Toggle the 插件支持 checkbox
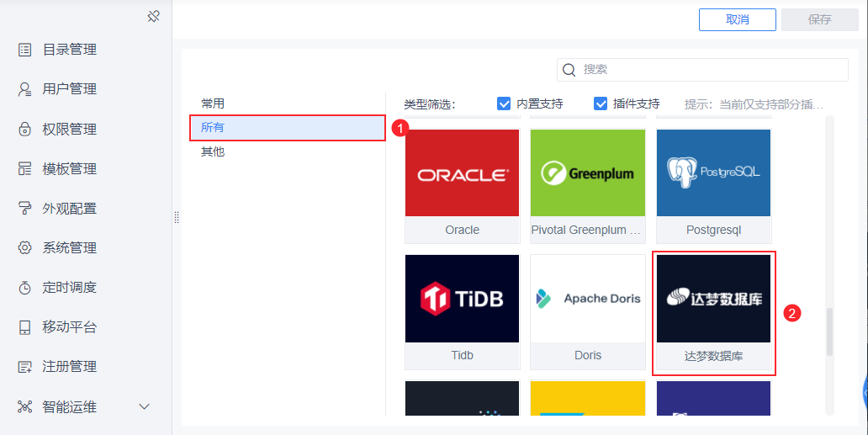868x435 pixels. pyautogui.click(x=601, y=103)
